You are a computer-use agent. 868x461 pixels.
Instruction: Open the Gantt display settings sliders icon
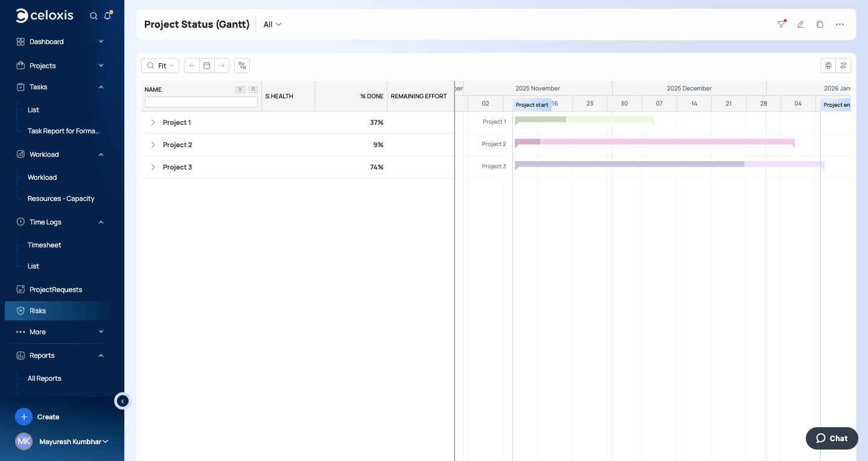[x=843, y=65]
